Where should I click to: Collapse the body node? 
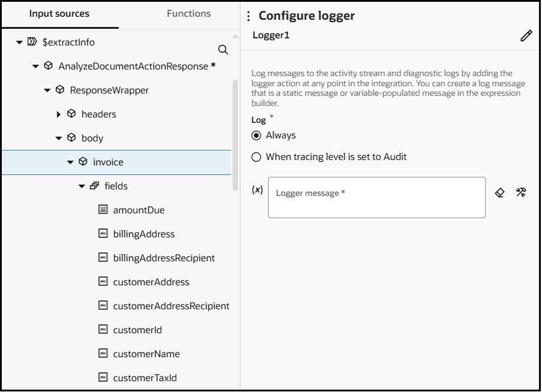(58, 138)
